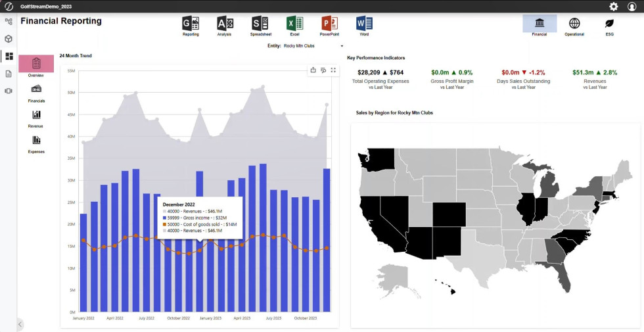Open the Spreadsheet tool icon
This screenshot has width=644, height=332.
260,24
